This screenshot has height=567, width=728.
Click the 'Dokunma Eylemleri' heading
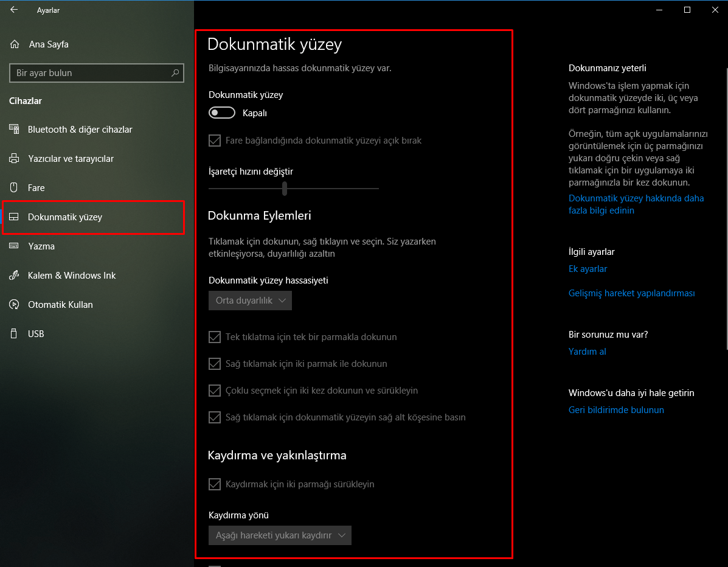(x=259, y=215)
